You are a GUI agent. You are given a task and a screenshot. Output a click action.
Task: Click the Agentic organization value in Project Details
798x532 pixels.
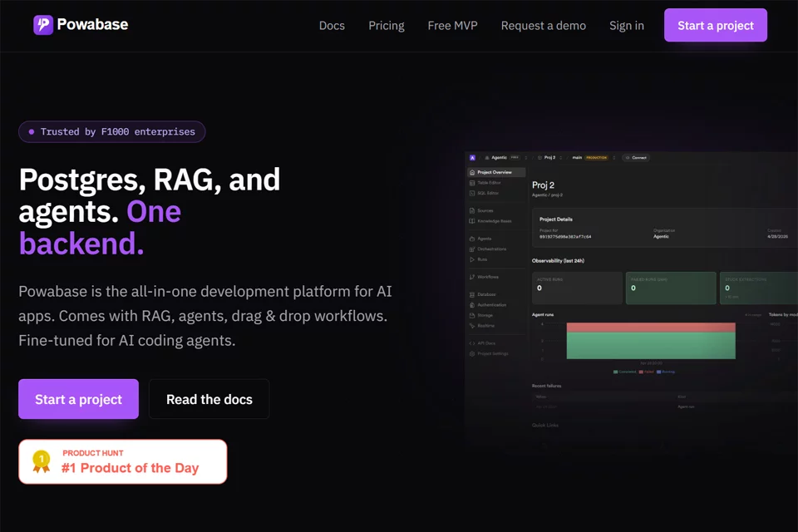661,237
